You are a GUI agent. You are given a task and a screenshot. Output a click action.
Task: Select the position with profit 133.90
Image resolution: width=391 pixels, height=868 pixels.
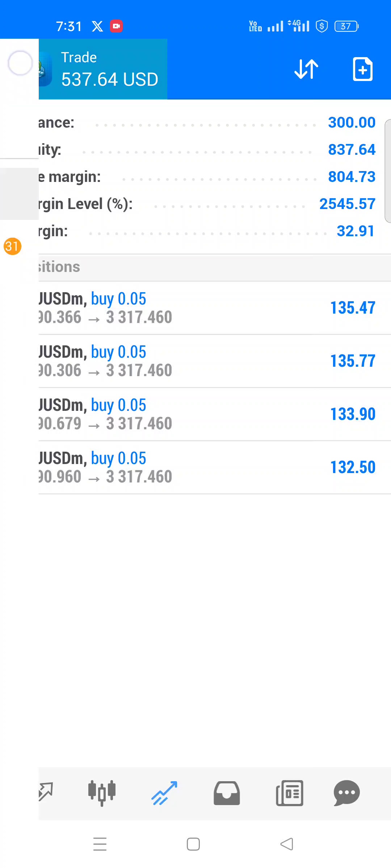click(x=214, y=414)
